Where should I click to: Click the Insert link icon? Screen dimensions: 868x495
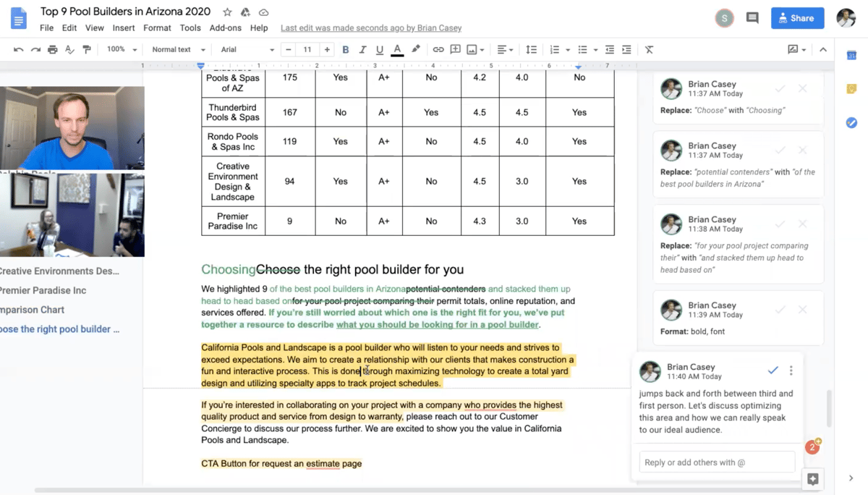tap(438, 49)
